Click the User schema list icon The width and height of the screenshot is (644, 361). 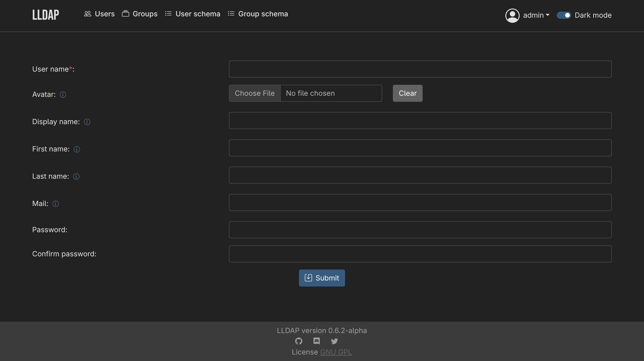point(168,14)
